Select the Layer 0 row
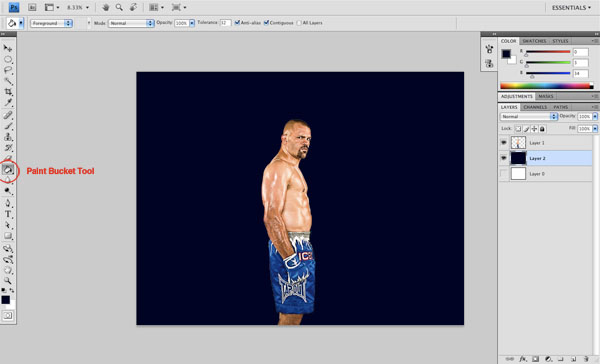Screen dimensions: 600x364 546,173
